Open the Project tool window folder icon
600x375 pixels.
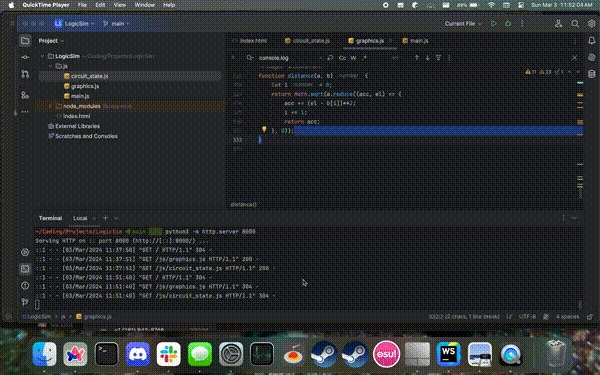[x=25, y=41]
